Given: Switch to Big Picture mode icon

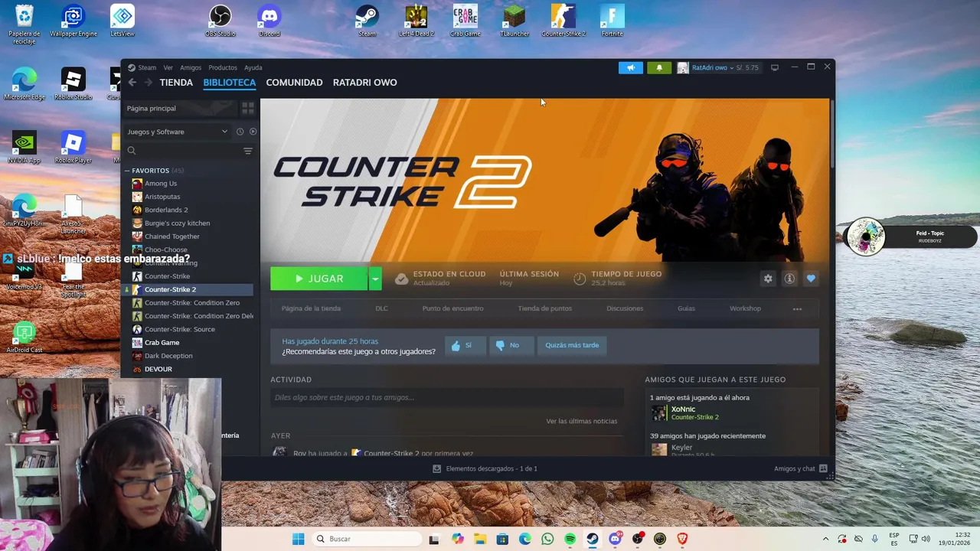Looking at the screenshot, I should point(775,67).
